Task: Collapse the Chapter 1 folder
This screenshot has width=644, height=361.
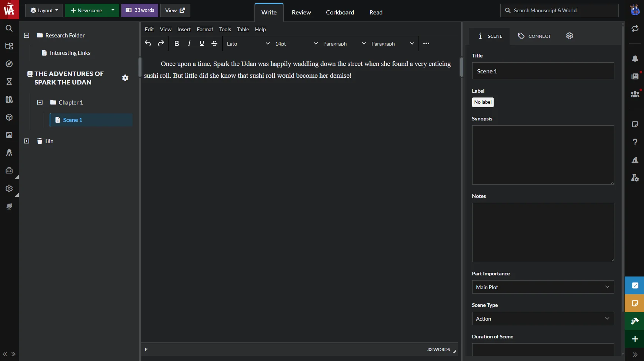Action: point(40,102)
